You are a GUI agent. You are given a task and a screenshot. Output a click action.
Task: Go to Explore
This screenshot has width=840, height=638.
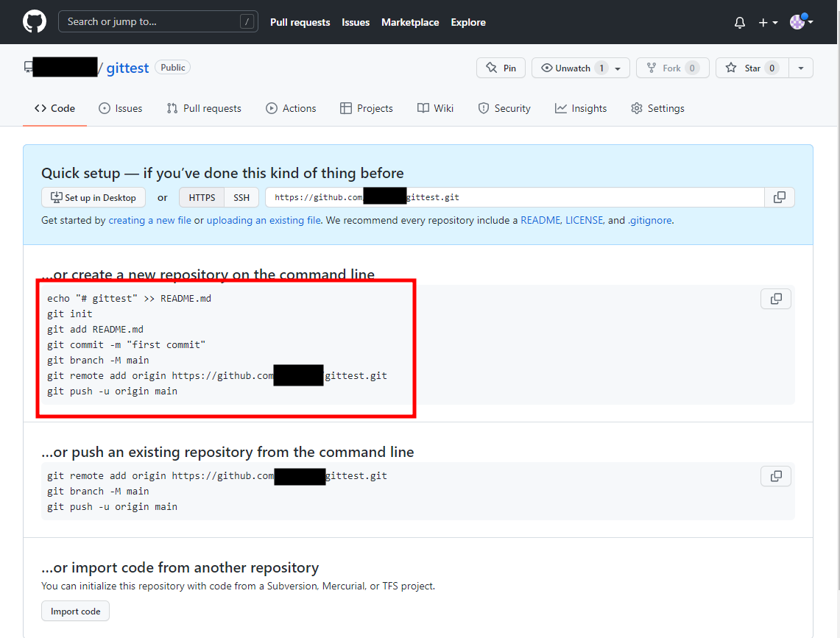click(468, 23)
